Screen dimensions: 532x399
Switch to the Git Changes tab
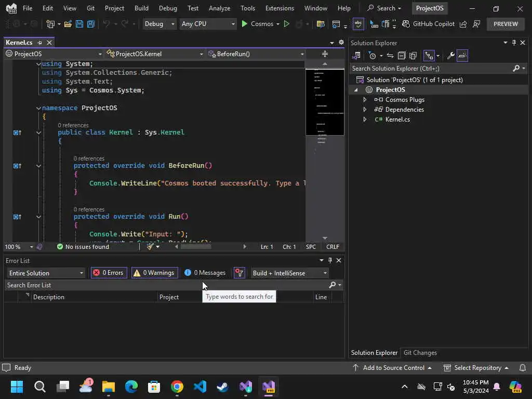point(420,353)
